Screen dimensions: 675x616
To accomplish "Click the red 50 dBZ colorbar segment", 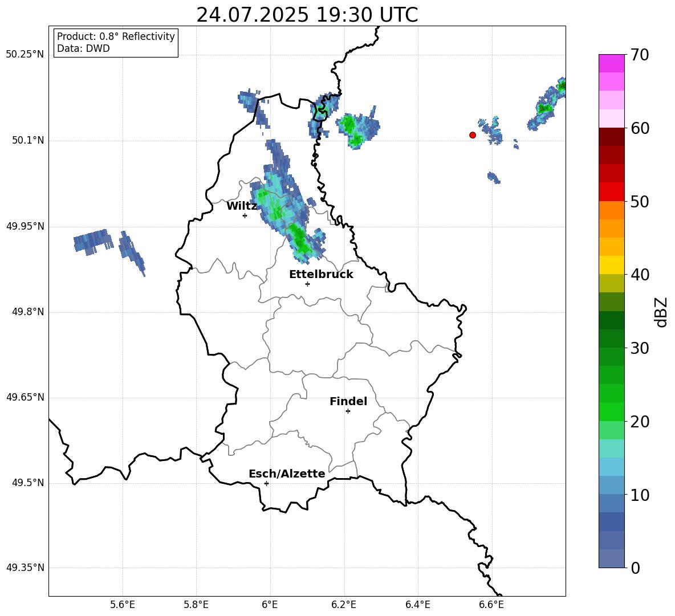I will (611, 192).
